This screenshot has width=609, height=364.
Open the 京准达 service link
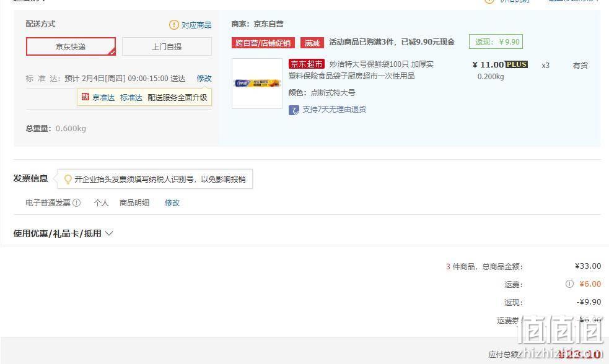(x=103, y=97)
